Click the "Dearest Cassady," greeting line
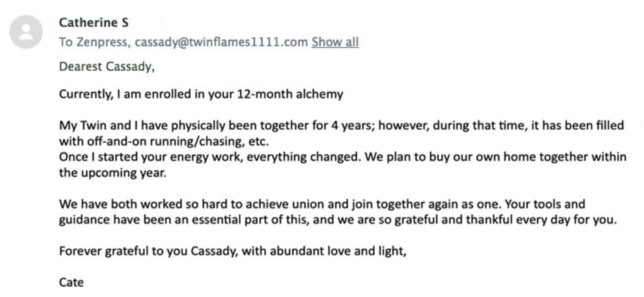The image size is (644, 297). coord(107,67)
